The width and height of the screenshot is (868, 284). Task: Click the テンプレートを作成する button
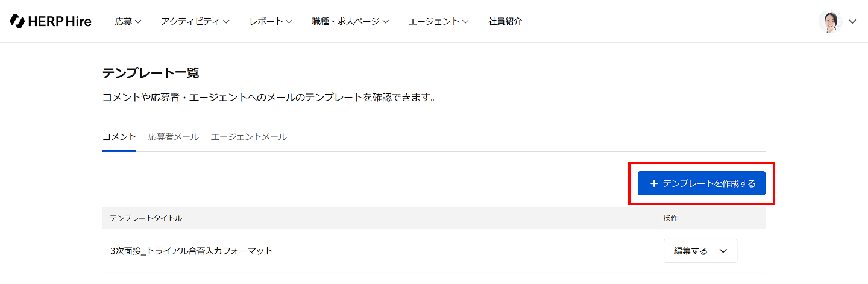pos(702,183)
